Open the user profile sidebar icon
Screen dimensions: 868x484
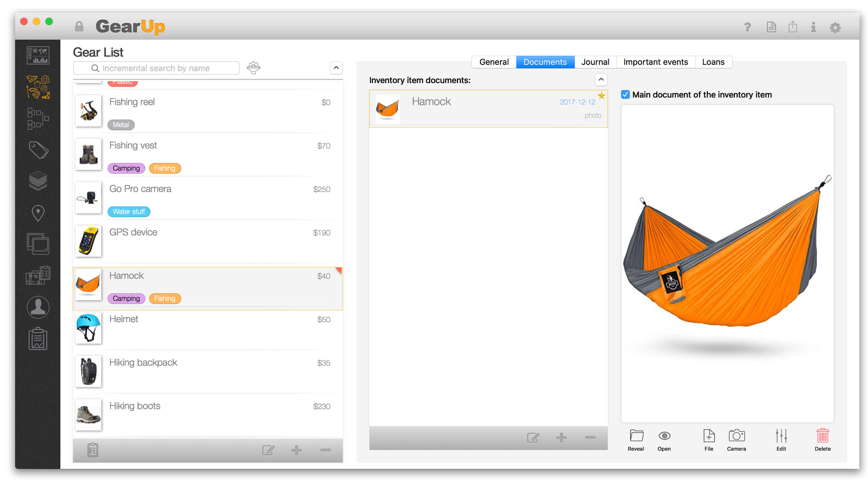click(38, 307)
